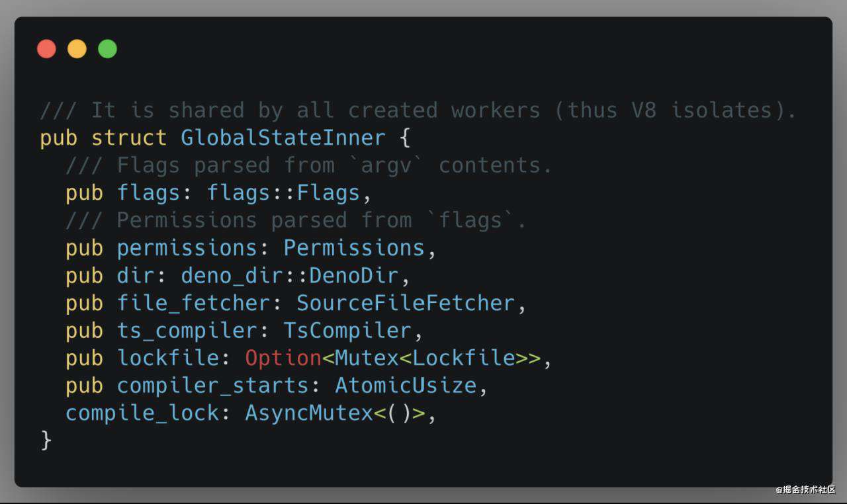
Task: Click the file_fetcher field name
Action: 193,304
